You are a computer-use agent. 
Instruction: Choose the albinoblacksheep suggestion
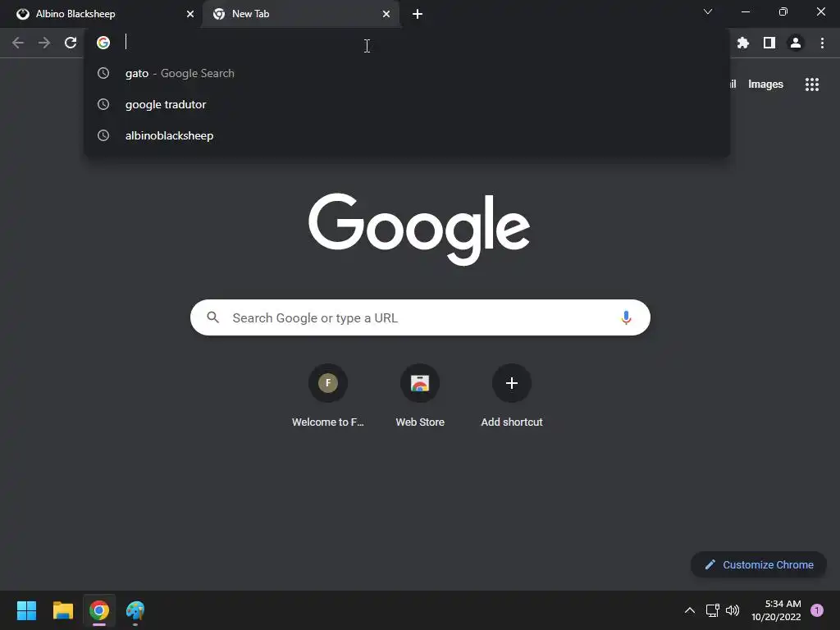407,135
